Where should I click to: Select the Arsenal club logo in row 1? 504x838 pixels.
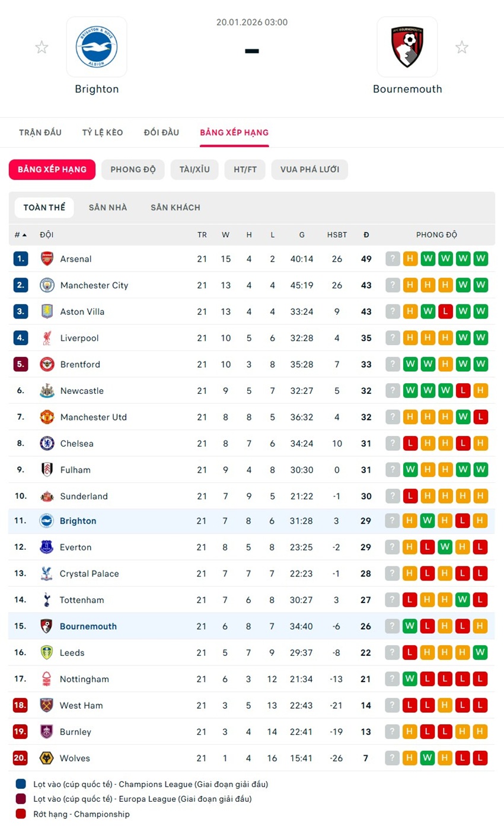(x=47, y=259)
